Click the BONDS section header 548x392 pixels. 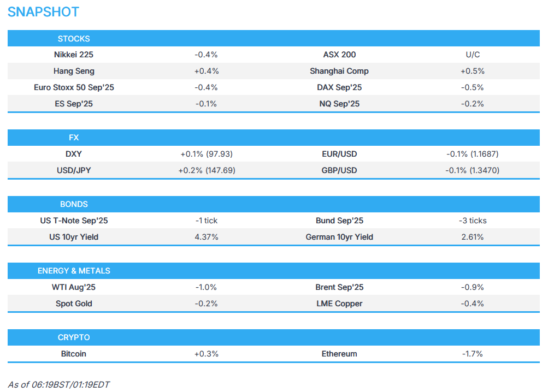[x=74, y=204]
